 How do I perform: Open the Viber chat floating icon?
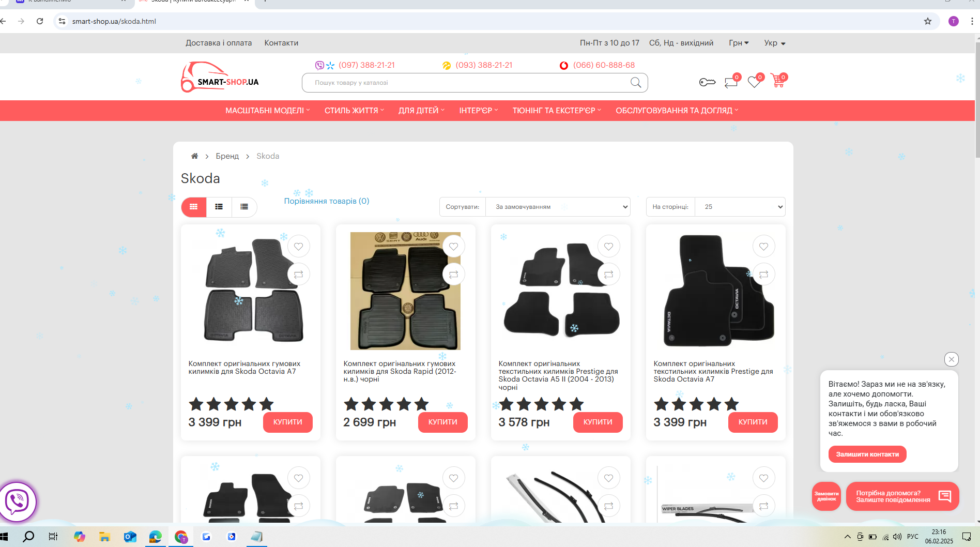point(17,501)
